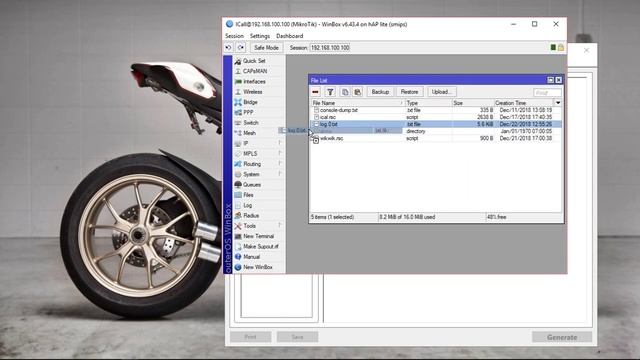The image size is (640, 360).
Task: Open Quick Set from sidebar
Action: click(x=254, y=61)
